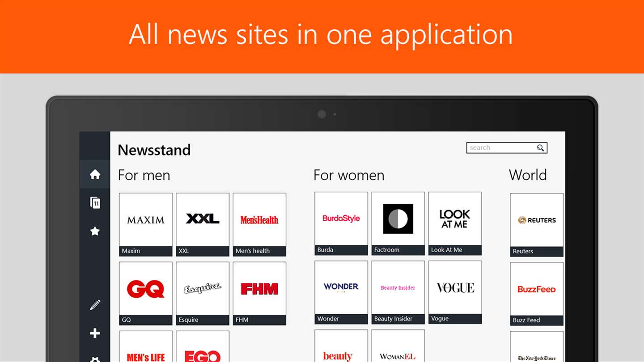The height and width of the screenshot is (362, 644).
Task: Click the 'World' section heading
Action: [528, 175]
